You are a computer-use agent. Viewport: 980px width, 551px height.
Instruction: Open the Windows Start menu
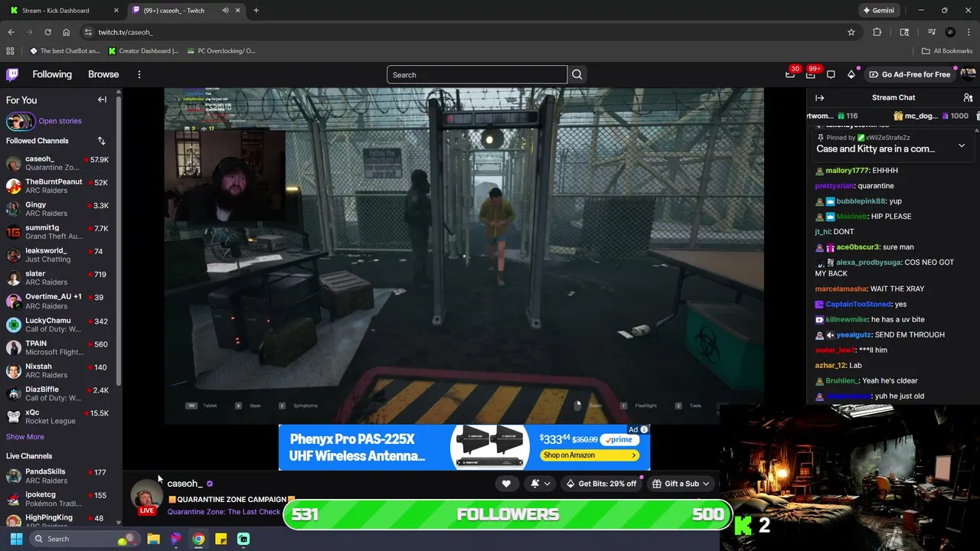[x=16, y=539]
